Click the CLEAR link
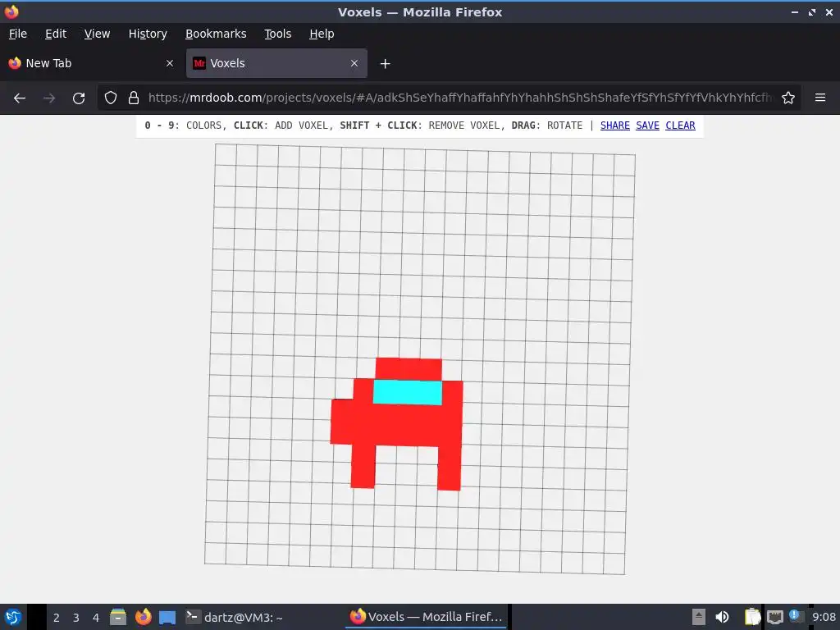Image resolution: width=840 pixels, height=630 pixels. pyautogui.click(x=680, y=126)
